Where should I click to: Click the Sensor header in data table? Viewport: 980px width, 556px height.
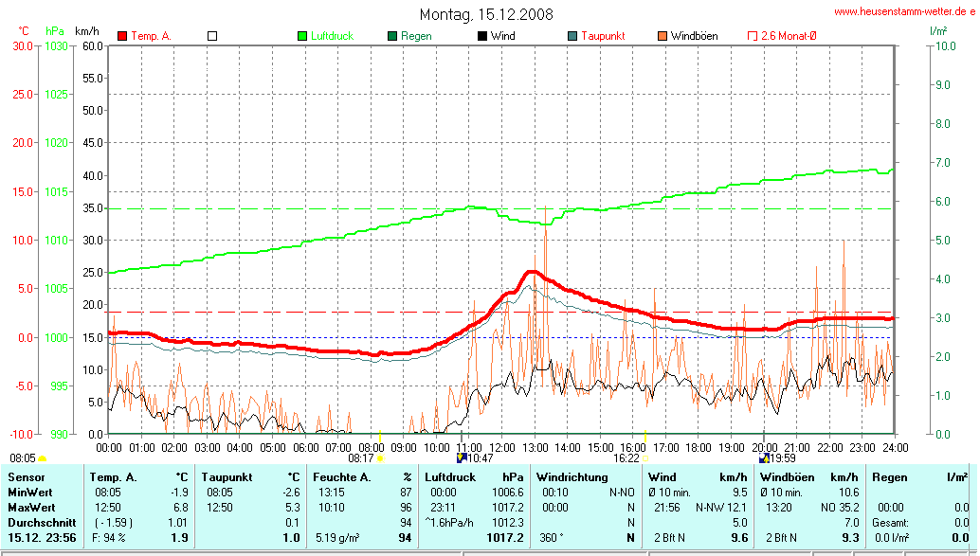point(27,477)
